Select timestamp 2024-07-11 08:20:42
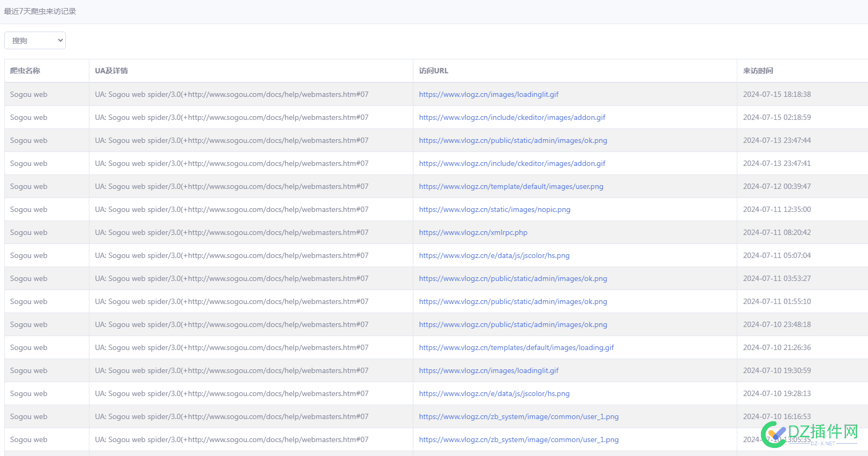Screen dimensions: 868x456 click(777, 232)
